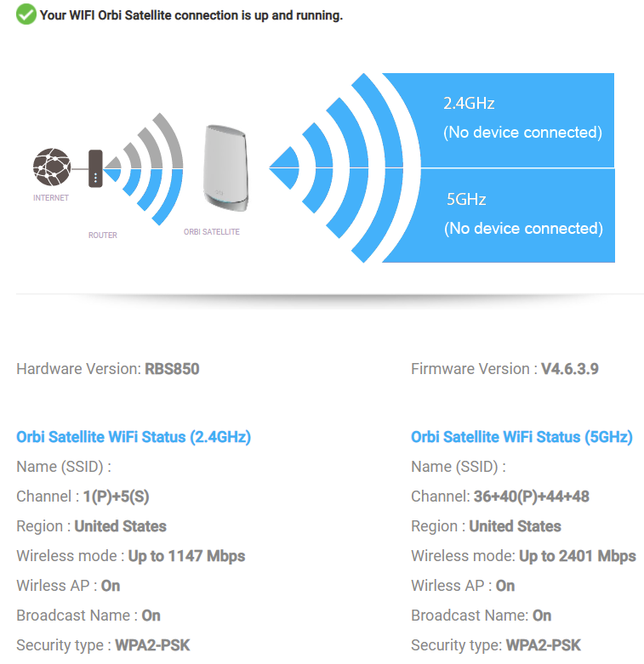
Task: Click the large blue satellite signal waves
Action: click(340, 167)
